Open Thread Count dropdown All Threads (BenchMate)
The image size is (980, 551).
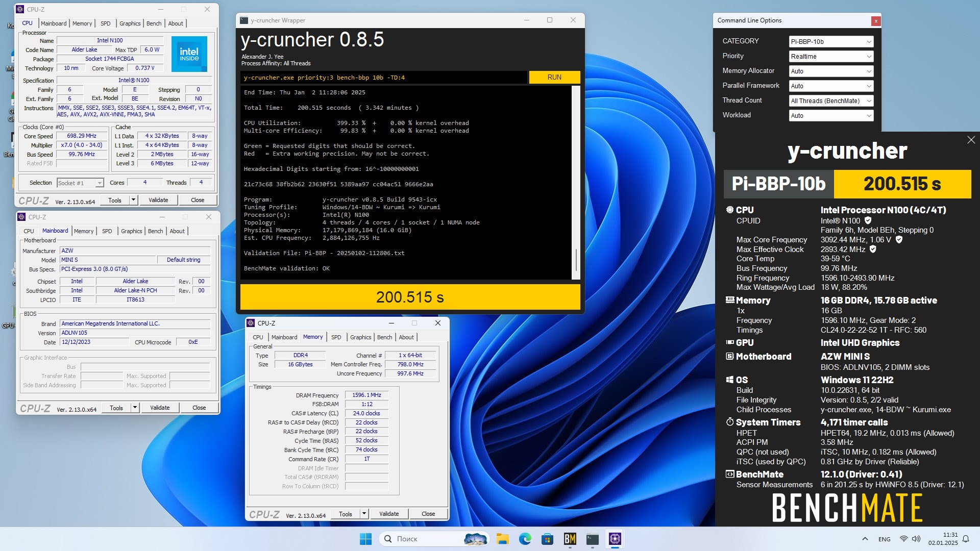pos(831,101)
